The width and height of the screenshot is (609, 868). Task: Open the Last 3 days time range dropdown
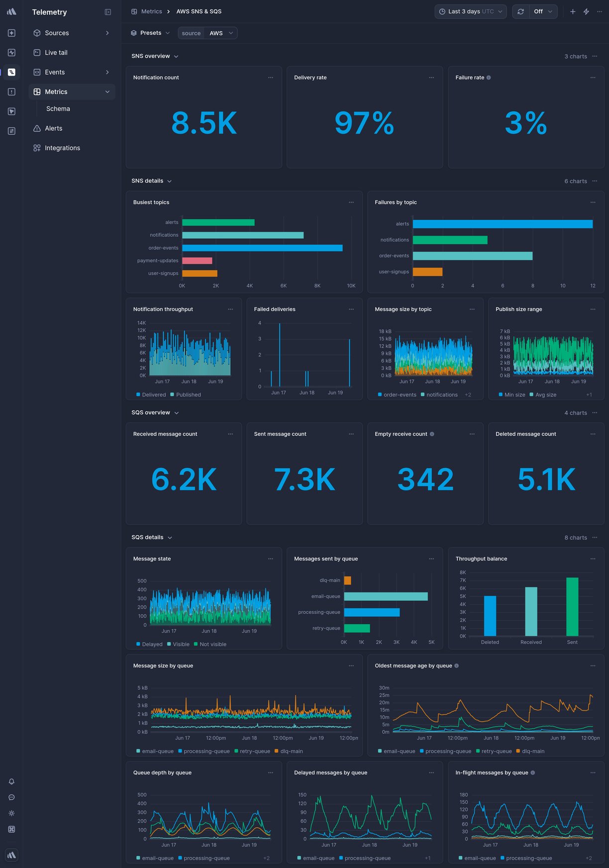pos(471,11)
